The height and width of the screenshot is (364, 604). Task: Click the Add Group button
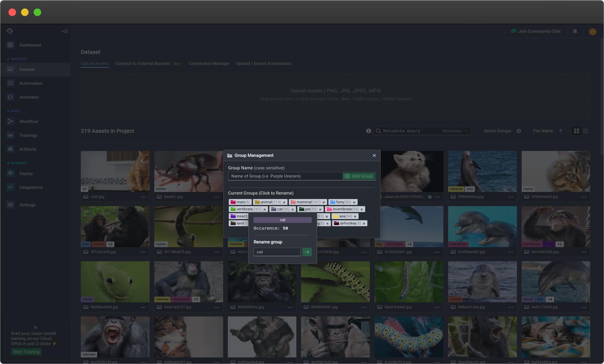[x=359, y=176]
